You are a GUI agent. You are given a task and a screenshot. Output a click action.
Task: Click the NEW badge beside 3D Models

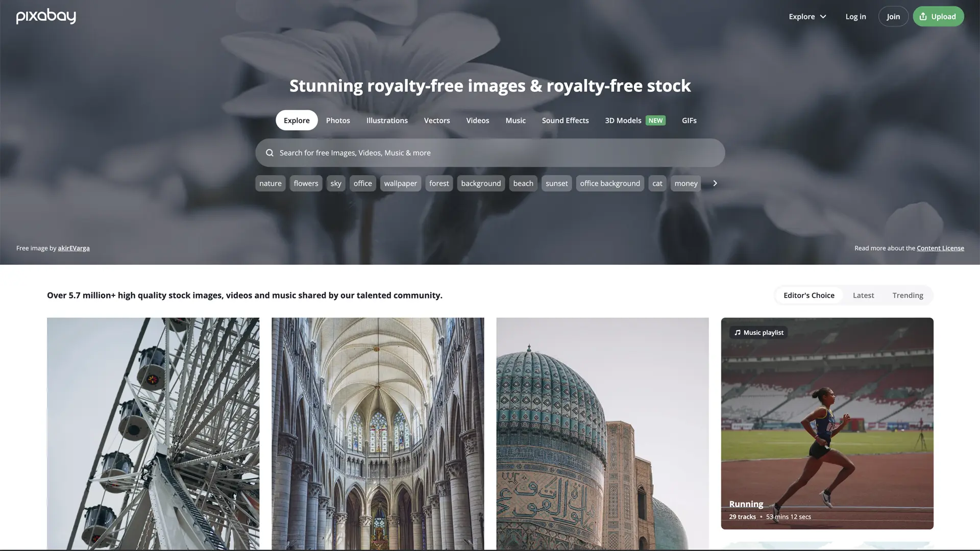point(655,120)
